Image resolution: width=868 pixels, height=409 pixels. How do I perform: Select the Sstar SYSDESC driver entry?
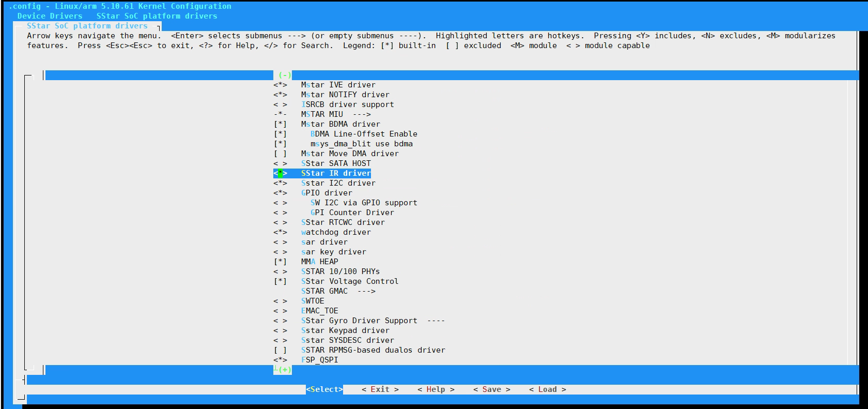click(348, 340)
